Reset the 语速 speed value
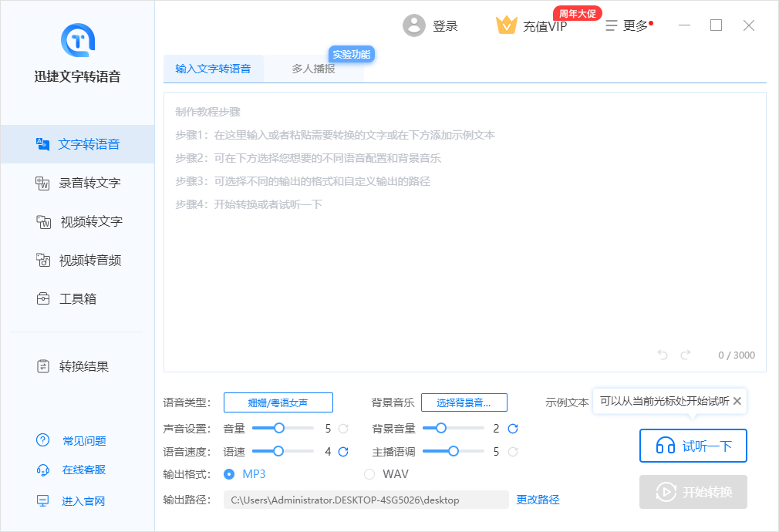This screenshot has width=779, height=532. coord(343,452)
